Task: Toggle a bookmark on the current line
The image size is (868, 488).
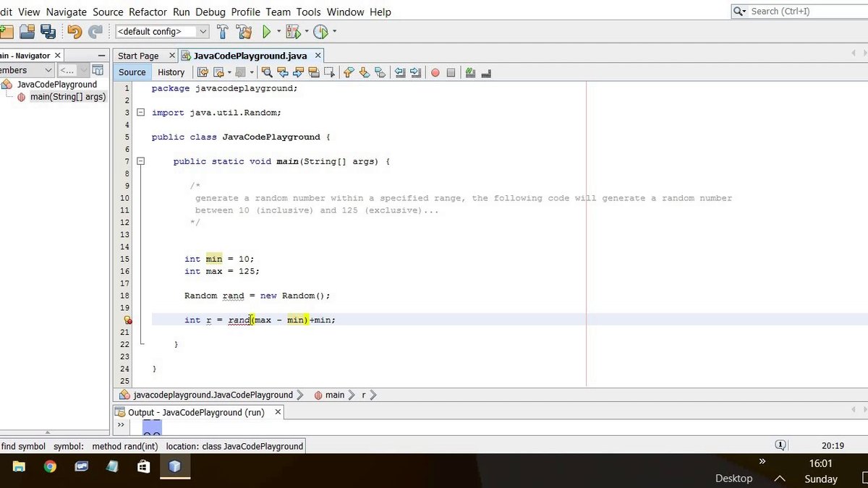Action: [x=381, y=72]
